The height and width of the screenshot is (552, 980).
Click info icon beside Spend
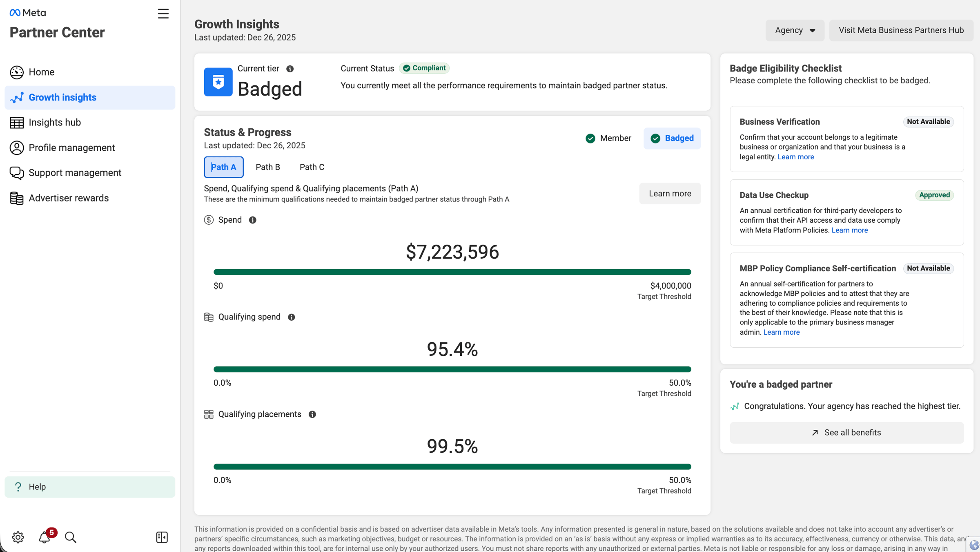(253, 220)
